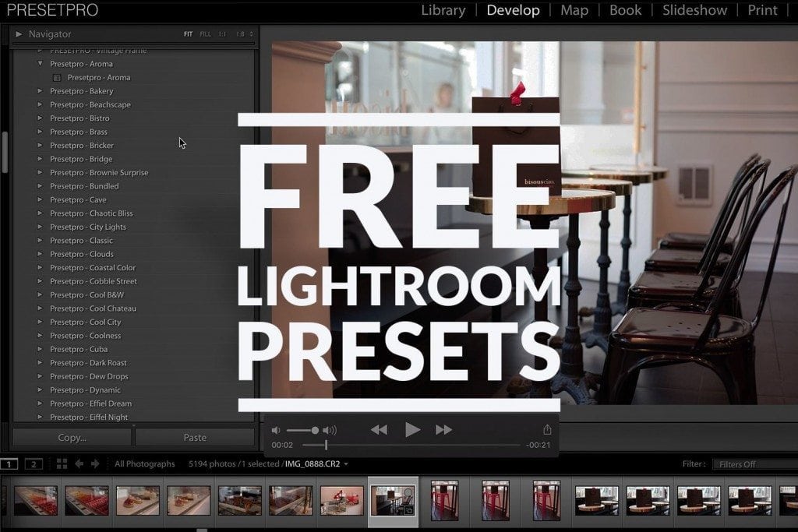Set Navigator zoom to 1:8
The image size is (798, 532).
(240, 34)
